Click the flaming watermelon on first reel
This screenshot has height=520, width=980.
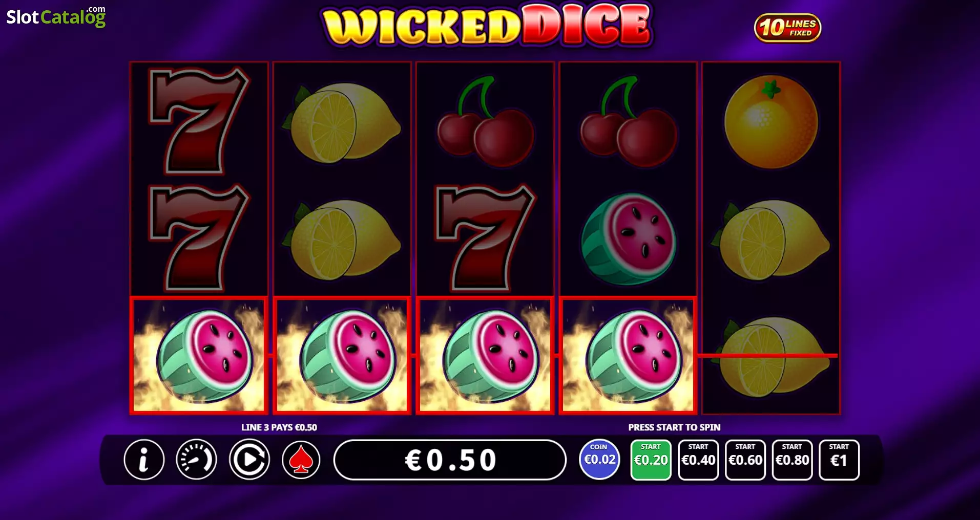pyautogui.click(x=199, y=355)
